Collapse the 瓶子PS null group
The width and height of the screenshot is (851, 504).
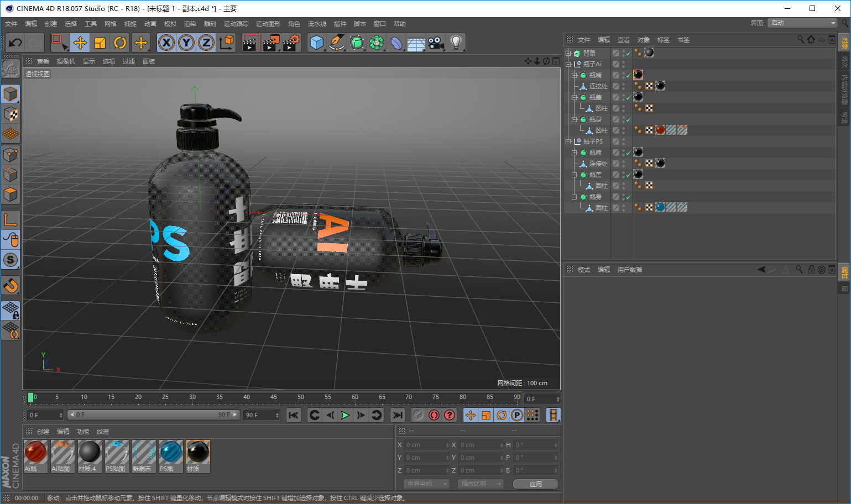[x=568, y=141]
